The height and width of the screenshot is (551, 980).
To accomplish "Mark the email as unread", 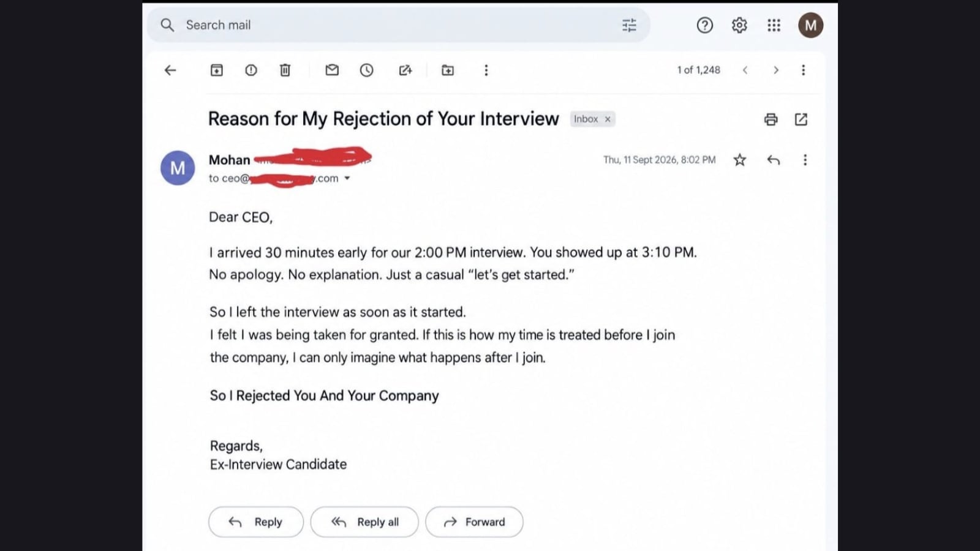I will tap(332, 70).
